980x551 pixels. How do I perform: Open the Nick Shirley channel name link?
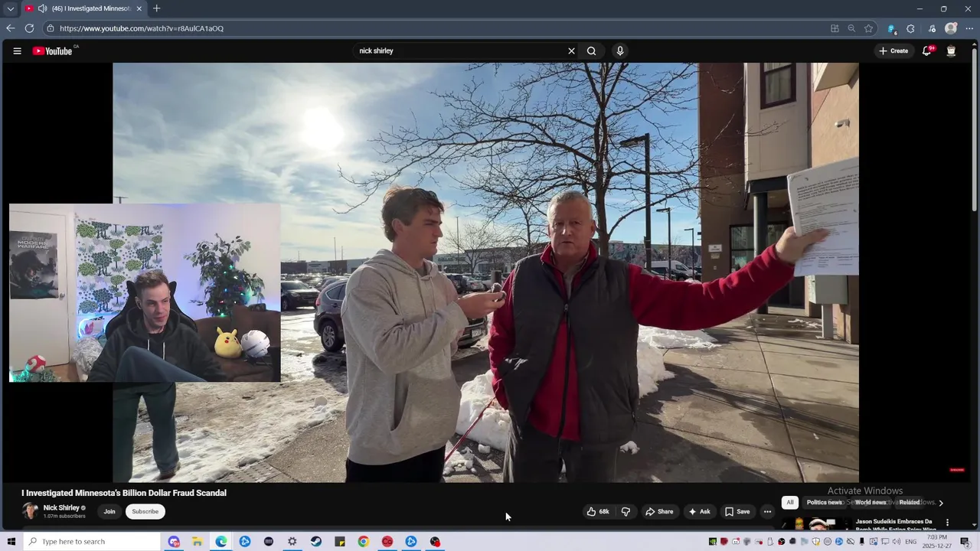(x=61, y=507)
